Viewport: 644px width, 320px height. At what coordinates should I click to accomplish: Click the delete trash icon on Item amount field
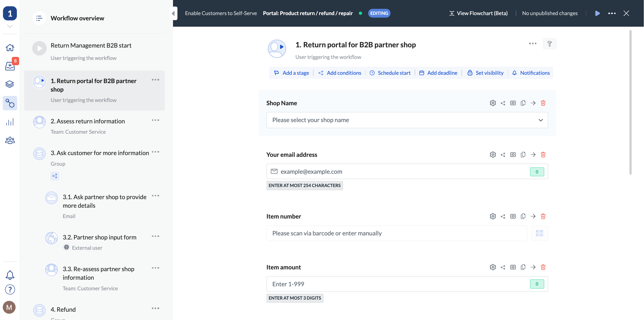pos(543,267)
